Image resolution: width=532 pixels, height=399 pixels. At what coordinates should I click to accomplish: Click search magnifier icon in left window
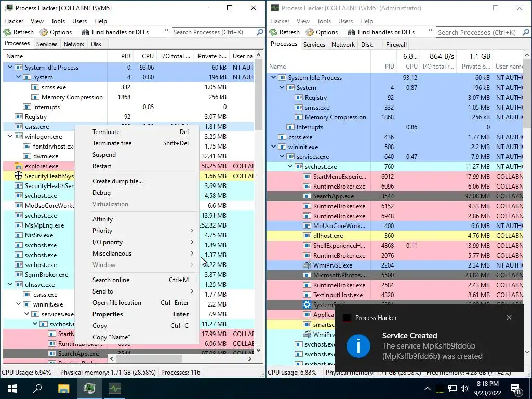[260, 32]
